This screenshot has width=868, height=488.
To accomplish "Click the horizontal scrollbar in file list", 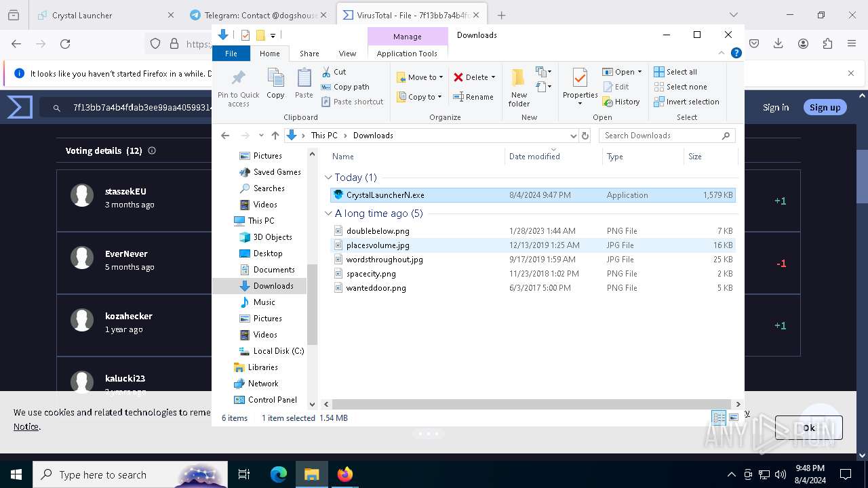I will click(x=532, y=404).
